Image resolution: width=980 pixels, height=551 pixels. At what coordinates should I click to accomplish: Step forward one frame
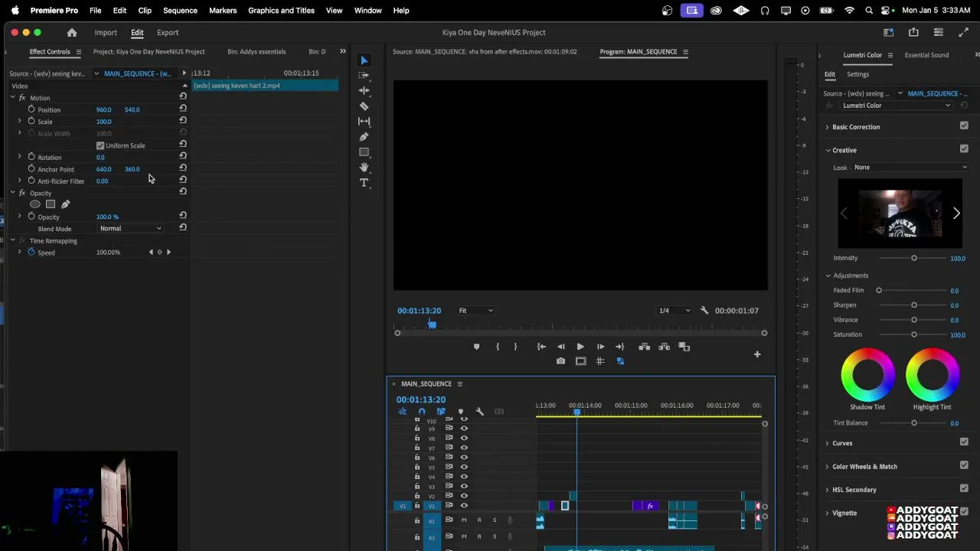point(600,347)
